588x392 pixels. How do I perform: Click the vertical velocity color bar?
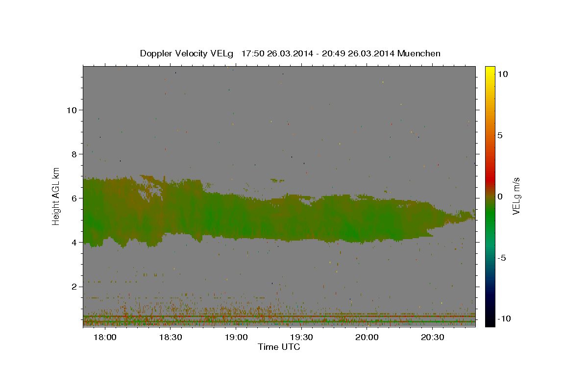[490, 196]
